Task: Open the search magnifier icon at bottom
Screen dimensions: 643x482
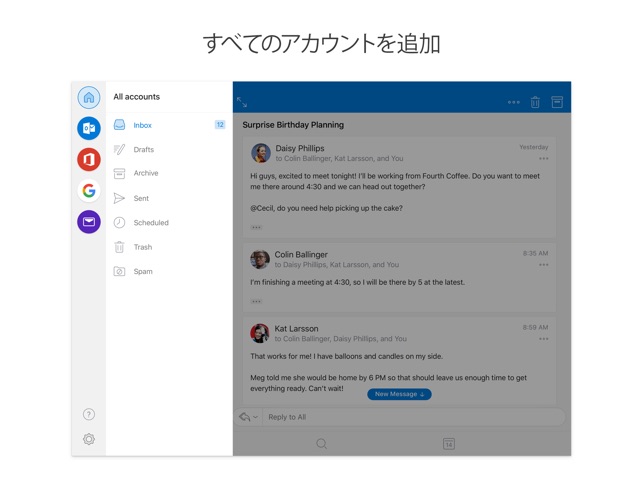Action: (322, 443)
